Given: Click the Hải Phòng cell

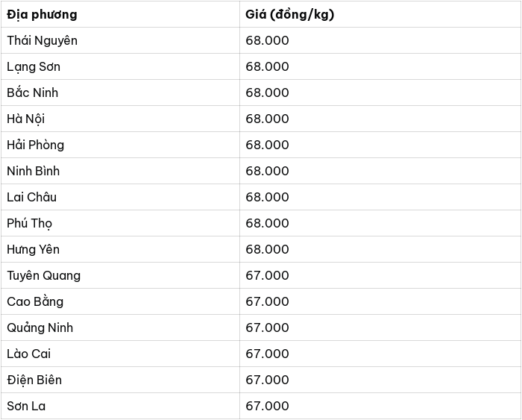Looking at the screenshot, I should tap(120, 145).
